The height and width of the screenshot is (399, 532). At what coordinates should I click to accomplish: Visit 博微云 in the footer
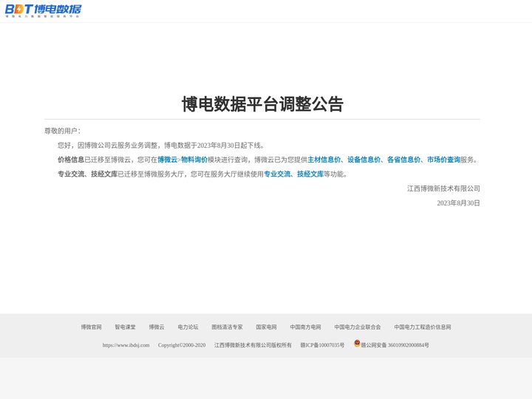(x=157, y=327)
